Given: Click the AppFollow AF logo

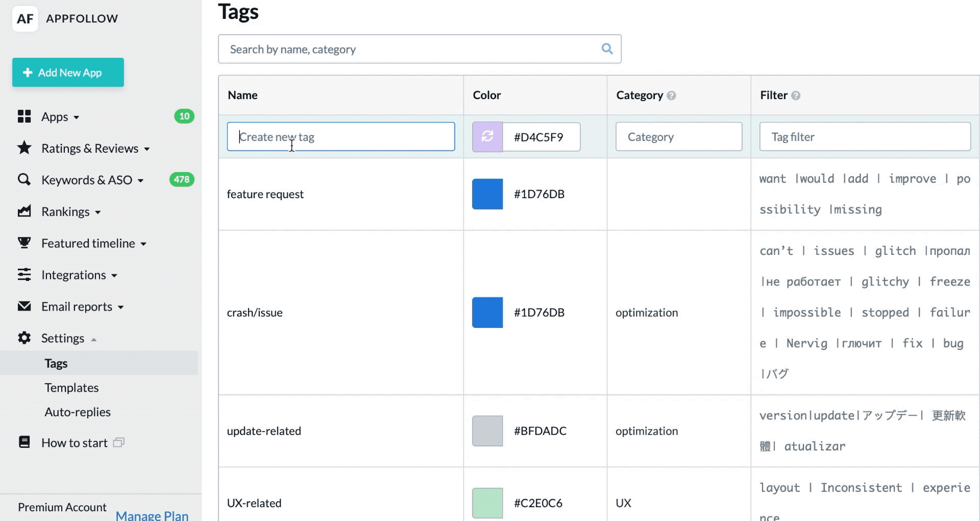Looking at the screenshot, I should click(x=25, y=19).
